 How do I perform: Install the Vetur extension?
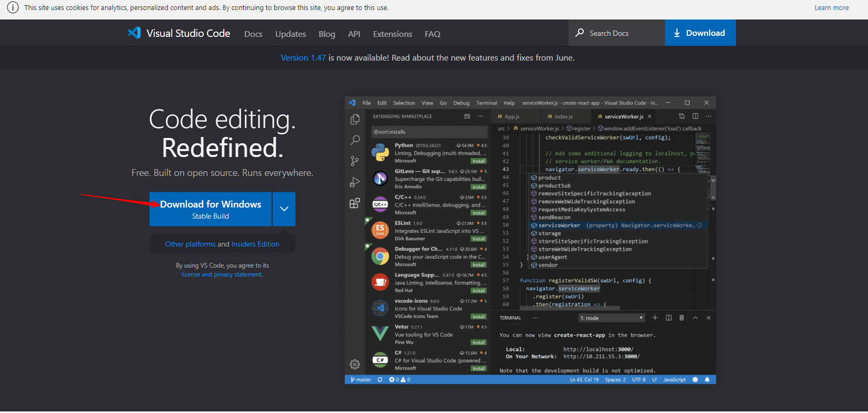point(478,342)
